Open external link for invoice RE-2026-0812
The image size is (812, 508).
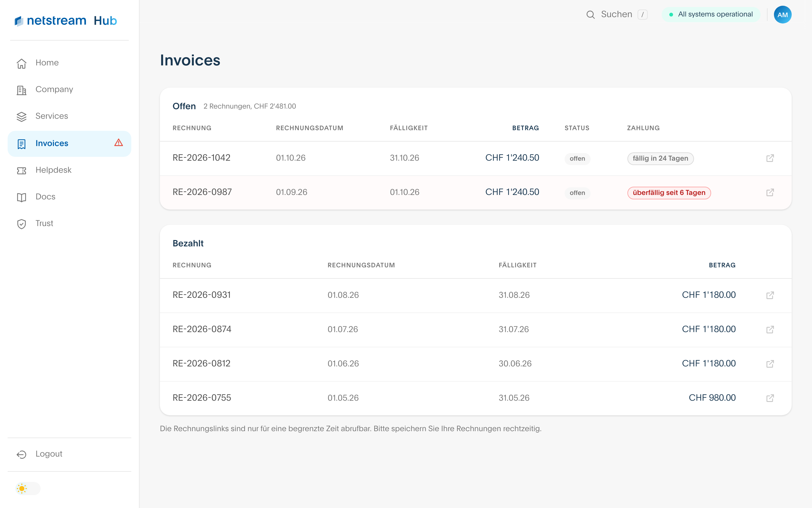coord(770,364)
